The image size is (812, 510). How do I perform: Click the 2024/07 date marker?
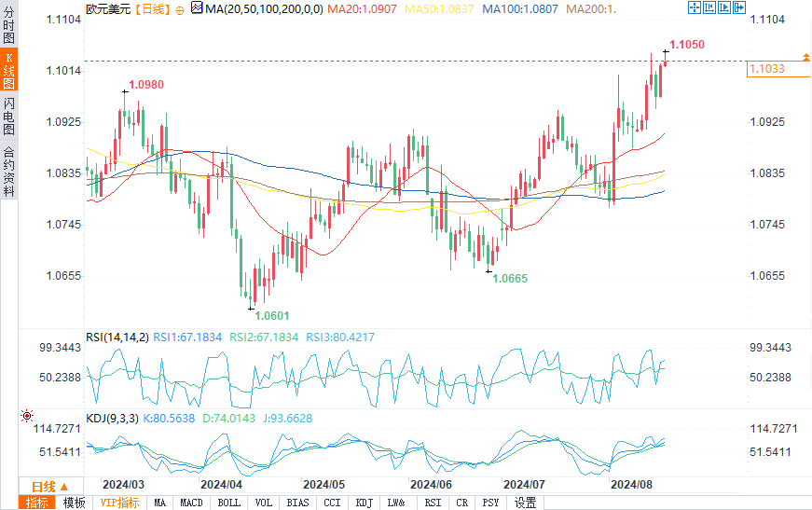[x=524, y=485]
